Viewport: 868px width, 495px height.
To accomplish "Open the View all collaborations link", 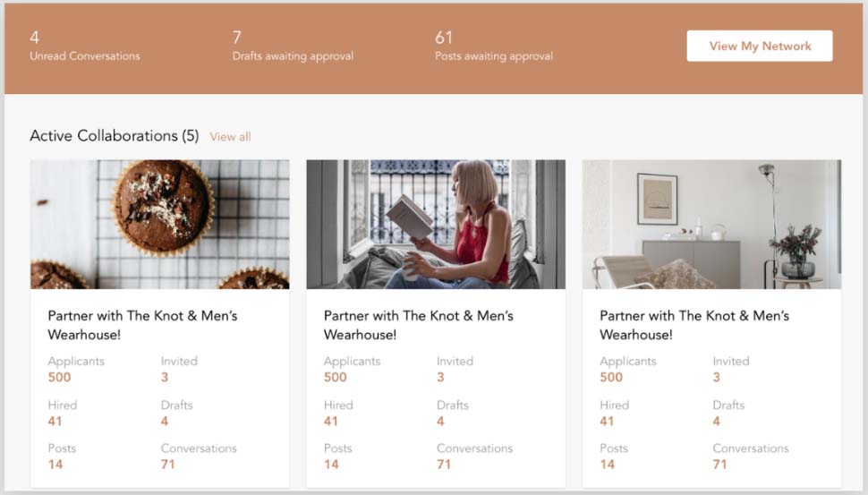I will (230, 137).
